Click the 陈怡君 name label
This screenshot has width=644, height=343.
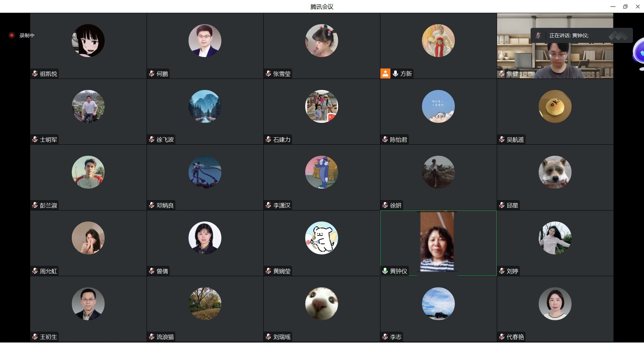(x=398, y=140)
